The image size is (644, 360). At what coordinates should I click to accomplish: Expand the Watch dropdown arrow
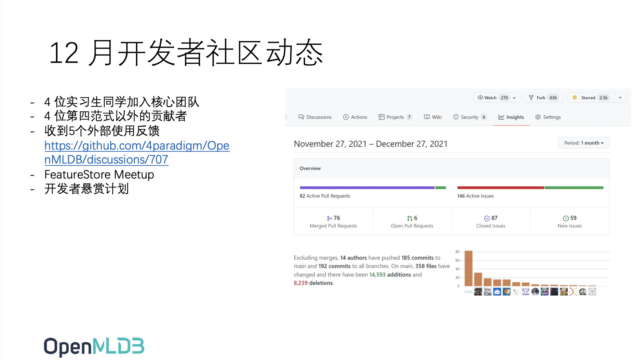pos(514,98)
